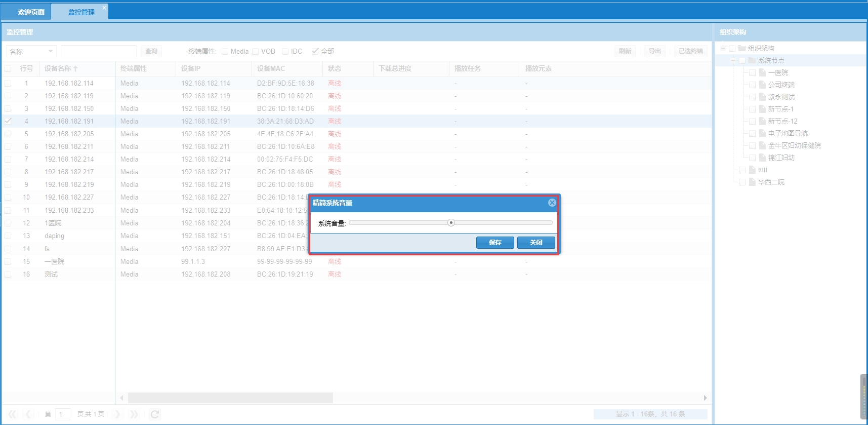Click the 新节点-12 file icon
Image resolution: width=868 pixels, height=425 pixels.
pyautogui.click(x=762, y=121)
